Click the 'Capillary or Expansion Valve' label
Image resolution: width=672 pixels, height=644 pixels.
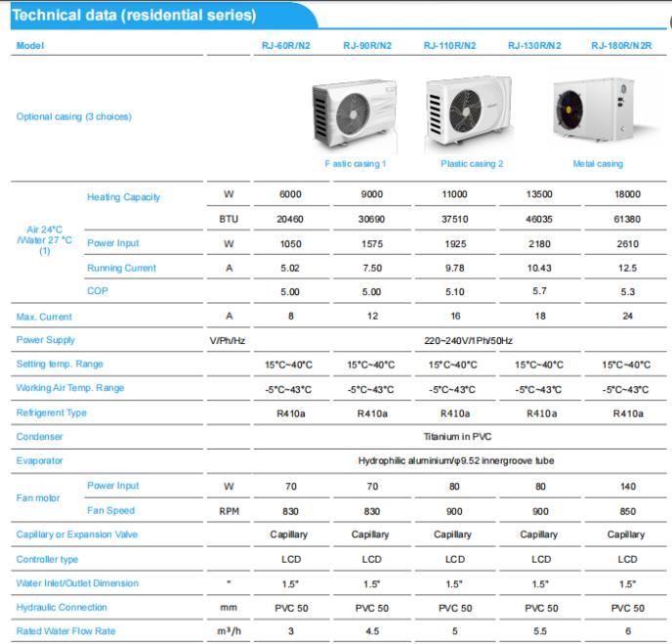[x=77, y=535]
